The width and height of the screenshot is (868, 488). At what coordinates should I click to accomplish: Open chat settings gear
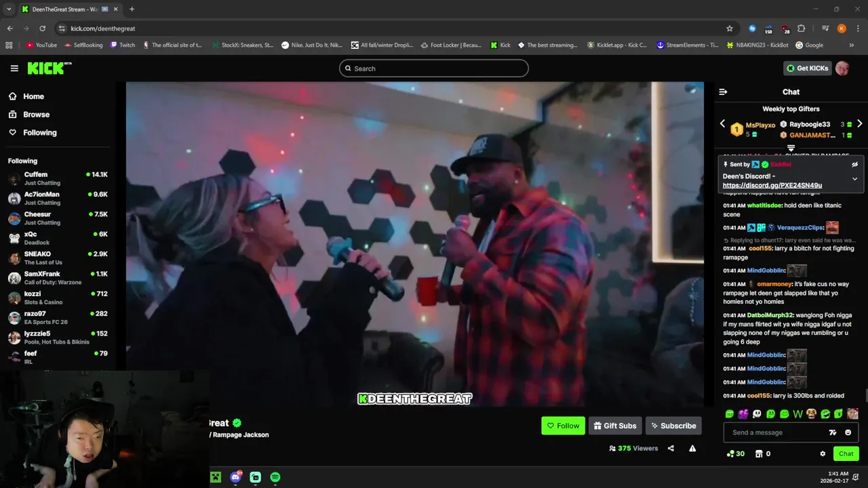click(x=823, y=454)
